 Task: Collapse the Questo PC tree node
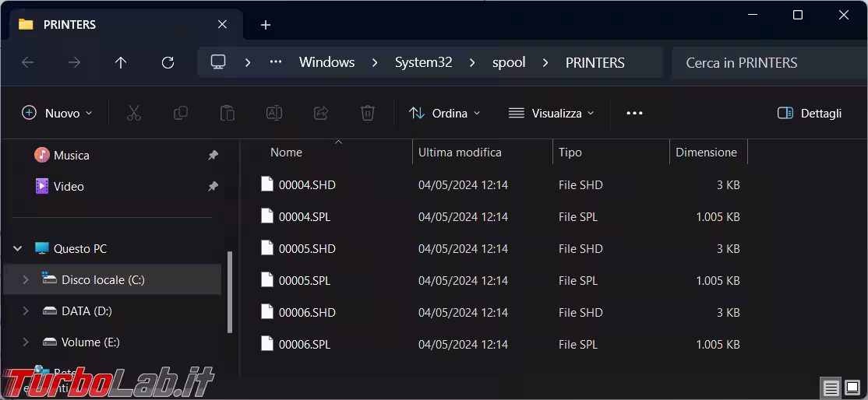pyautogui.click(x=18, y=249)
